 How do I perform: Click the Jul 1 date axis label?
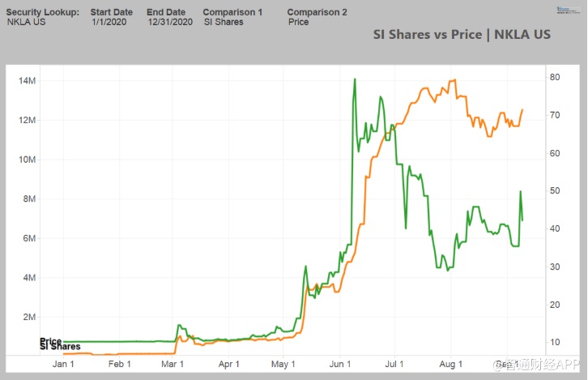394,364
